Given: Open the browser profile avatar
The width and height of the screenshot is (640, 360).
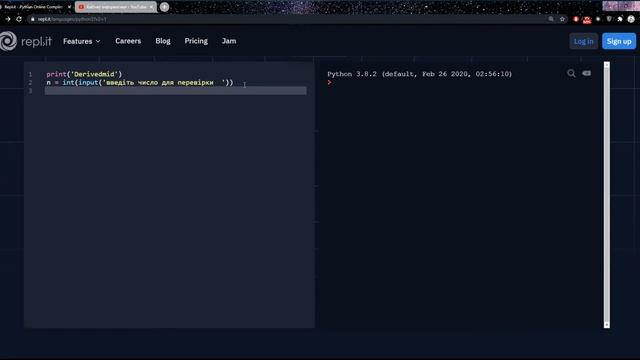Looking at the screenshot, I should [x=631, y=19].
